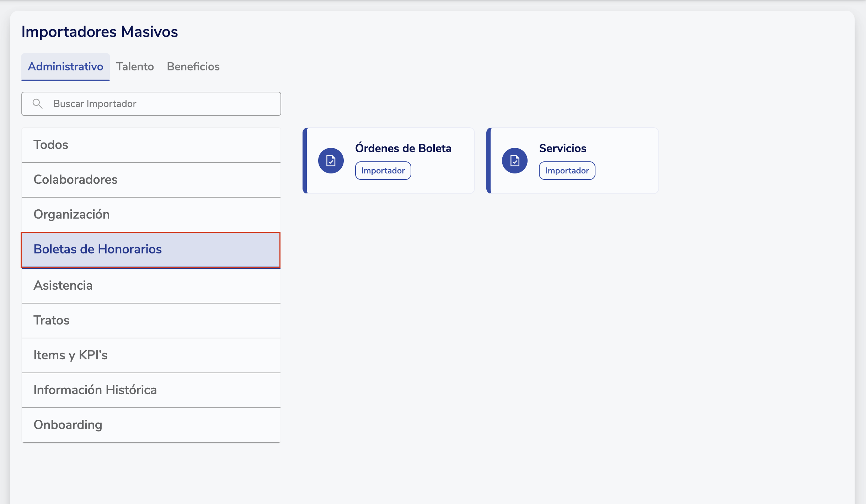Switch to the Beneficios tab
The image size is (866, 504).
tap(193, 67)
